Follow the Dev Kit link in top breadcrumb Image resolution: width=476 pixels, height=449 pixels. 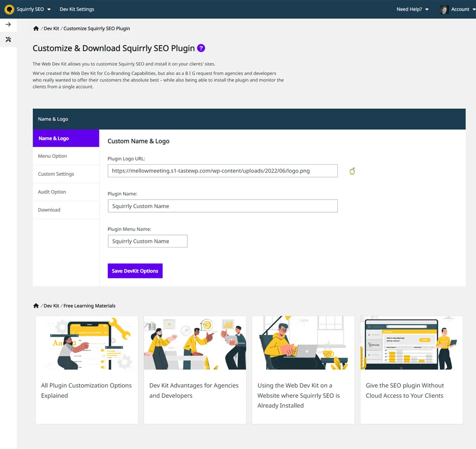51,28
